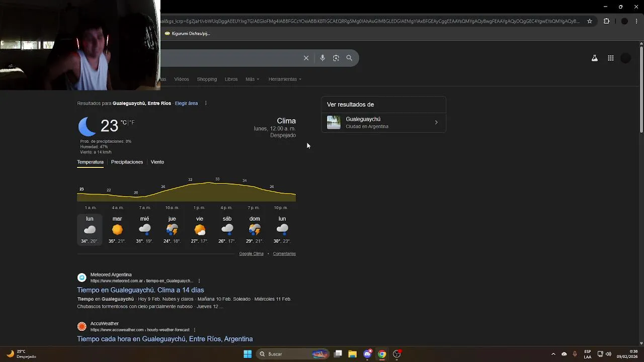Bookmark this page with star icon
The image size is (644, 362).
click(x=590, y=21)
